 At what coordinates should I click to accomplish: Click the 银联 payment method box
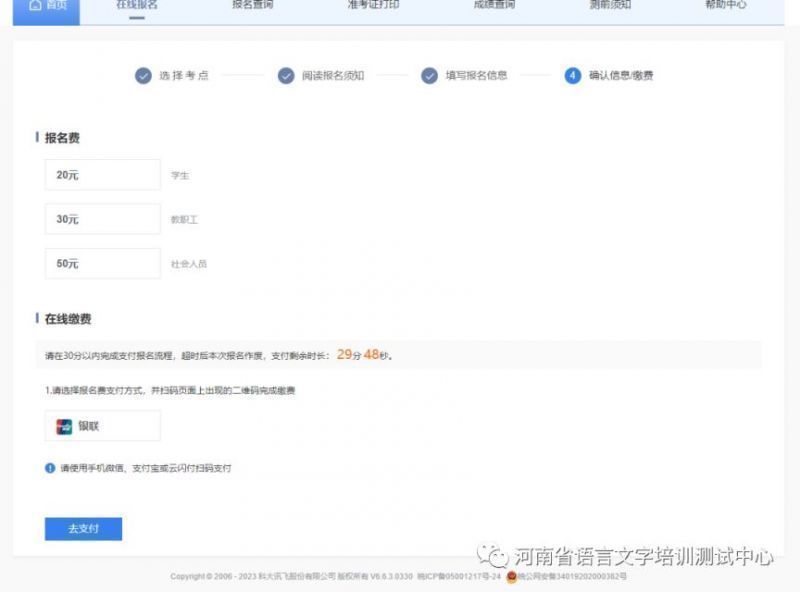click(102, 425)
